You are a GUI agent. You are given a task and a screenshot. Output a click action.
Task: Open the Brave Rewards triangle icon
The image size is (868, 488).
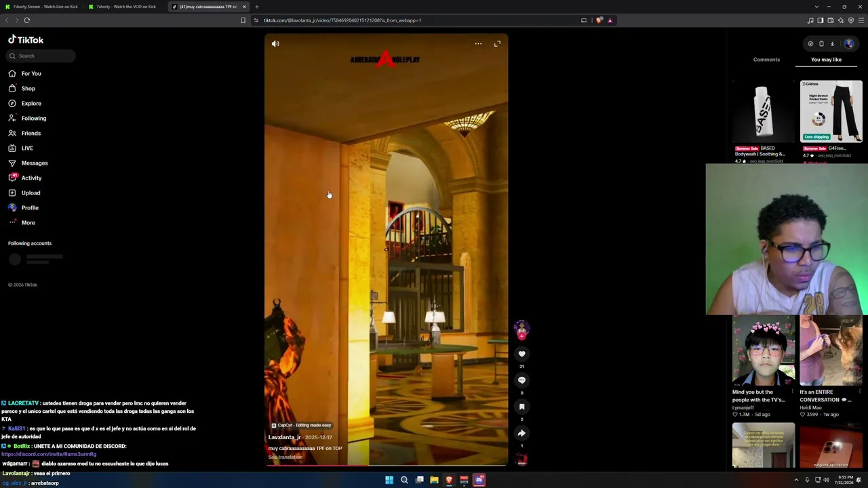tap(610, 20)
